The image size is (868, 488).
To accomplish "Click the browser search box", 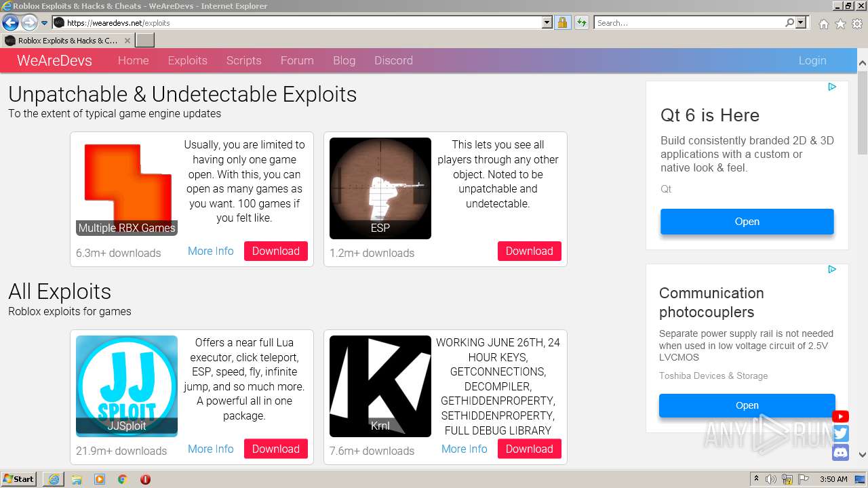I will click(688, 22).
